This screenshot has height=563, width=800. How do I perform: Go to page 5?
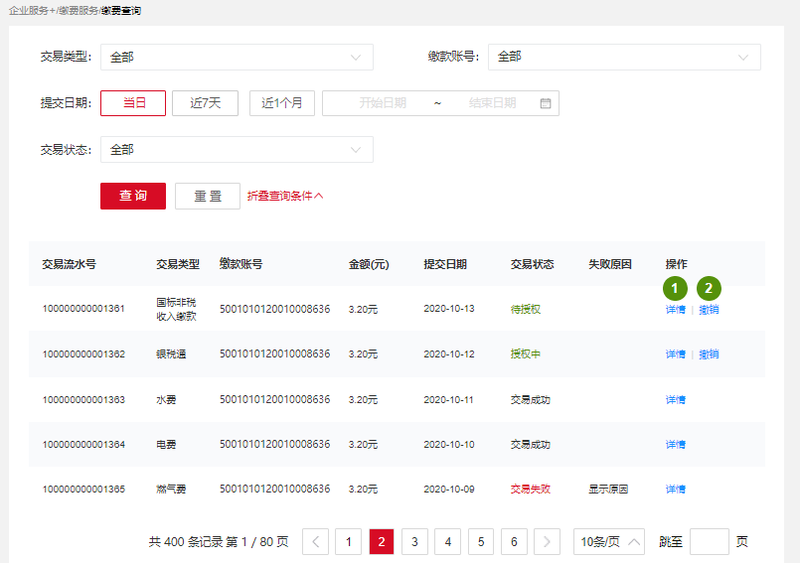point(481,542)
